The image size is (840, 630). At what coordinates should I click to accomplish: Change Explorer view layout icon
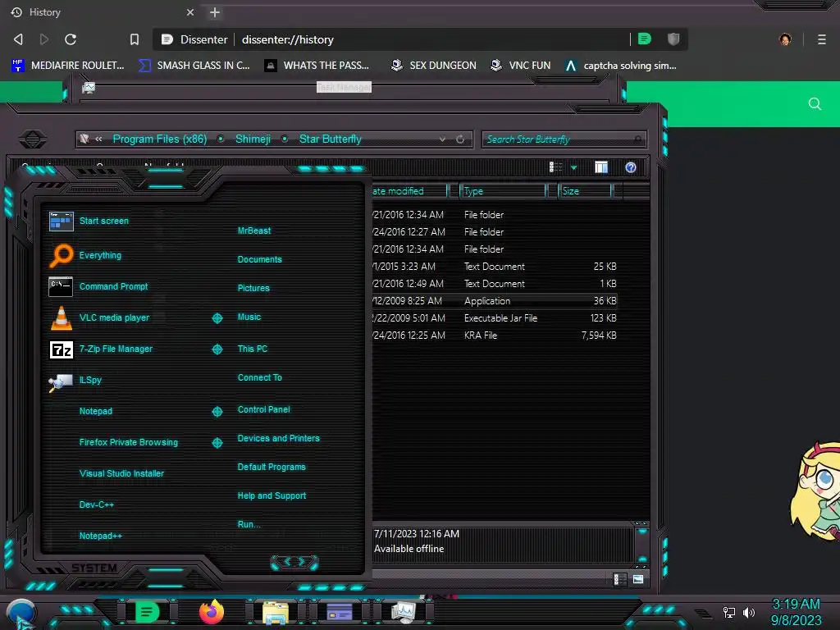(555, 167)
